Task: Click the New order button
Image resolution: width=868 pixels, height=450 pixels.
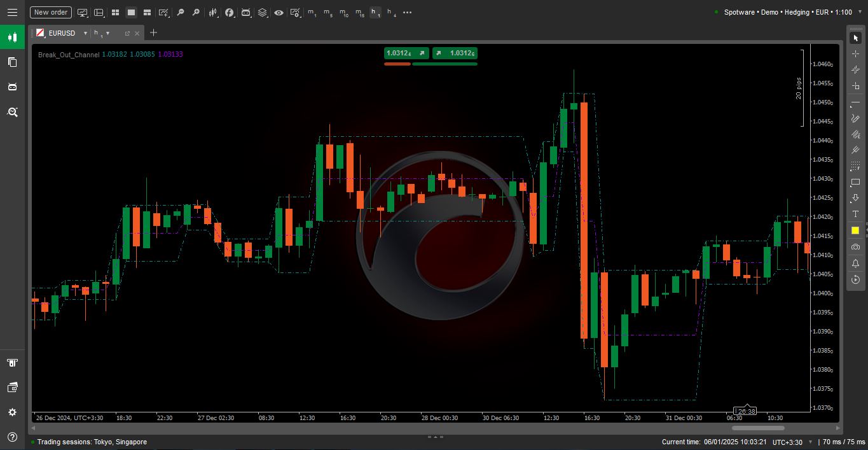Action: [50, 12]
